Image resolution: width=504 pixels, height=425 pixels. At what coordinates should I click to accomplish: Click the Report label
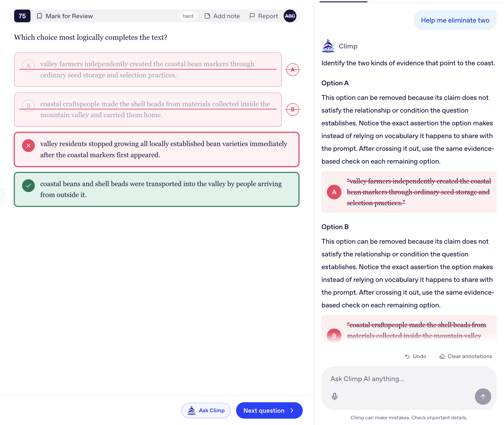point(268,16)
